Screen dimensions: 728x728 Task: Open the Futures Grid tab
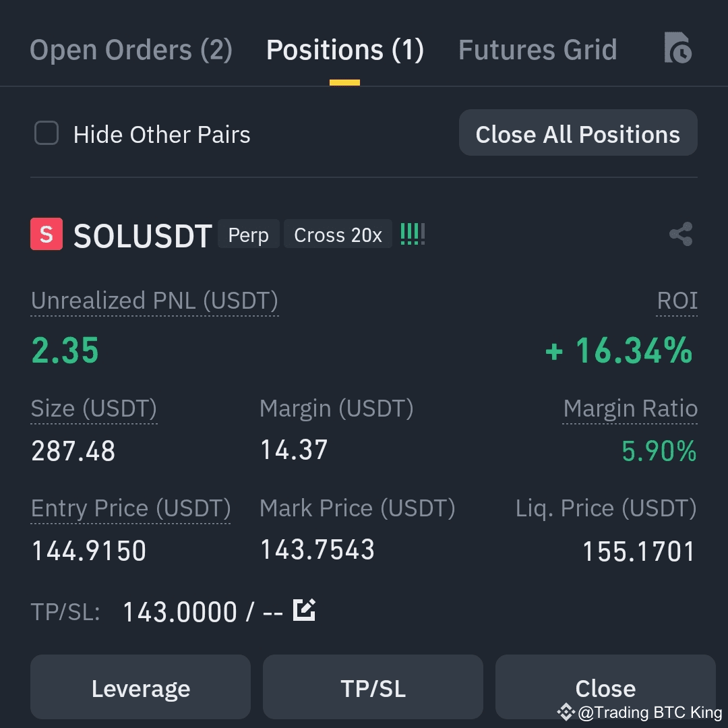538,50
